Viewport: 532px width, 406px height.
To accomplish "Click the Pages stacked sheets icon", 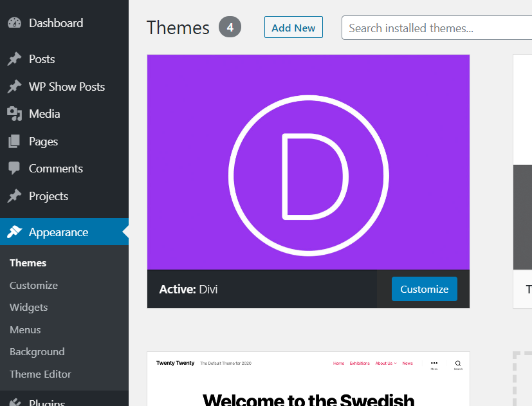I will [14, 141].
